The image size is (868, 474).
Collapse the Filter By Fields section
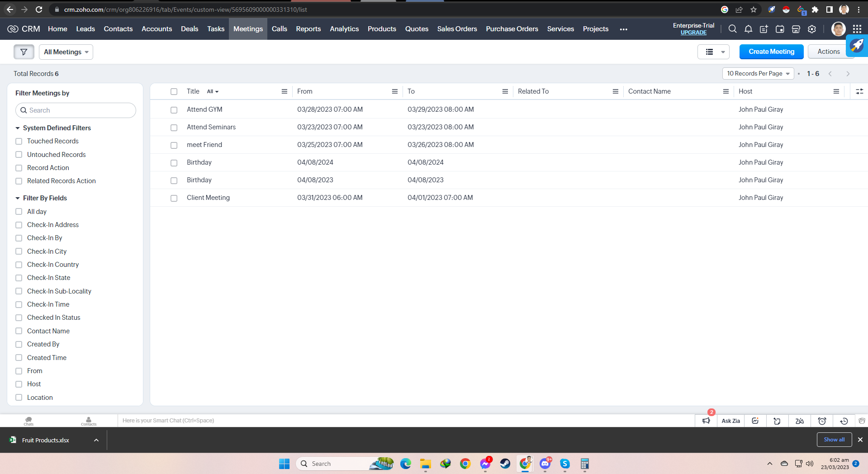(18, 198)
